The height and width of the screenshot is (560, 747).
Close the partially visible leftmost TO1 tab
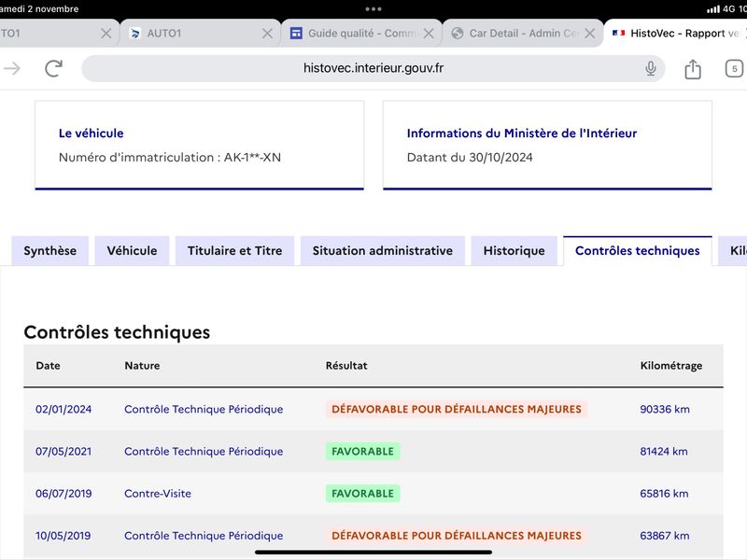tap(106, 34)
